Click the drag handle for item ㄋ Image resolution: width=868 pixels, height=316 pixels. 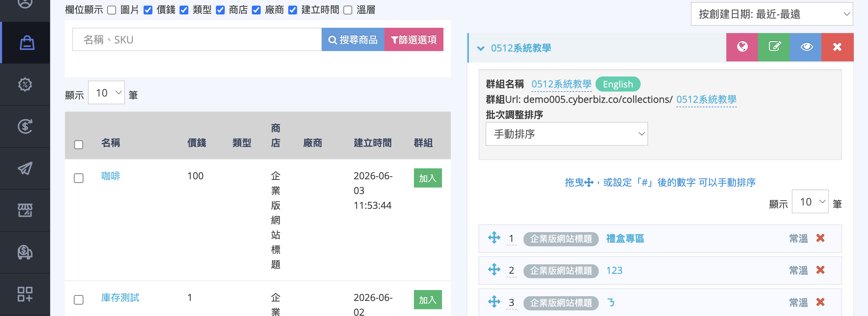coord(494,302)
